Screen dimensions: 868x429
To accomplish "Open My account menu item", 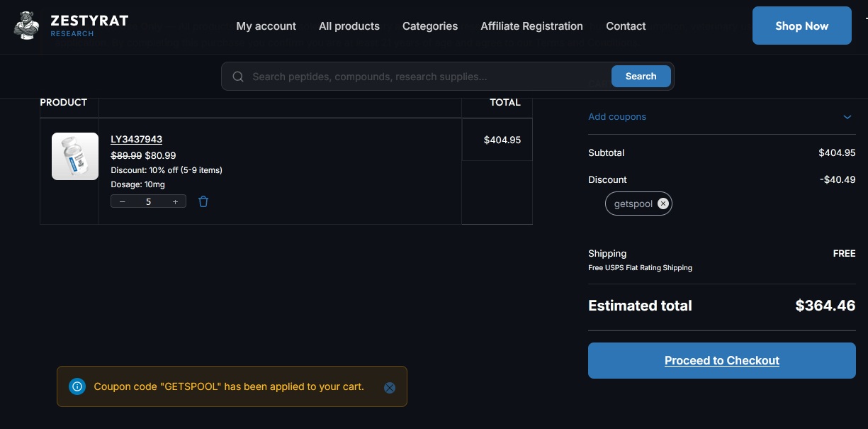I will (266, 26).
